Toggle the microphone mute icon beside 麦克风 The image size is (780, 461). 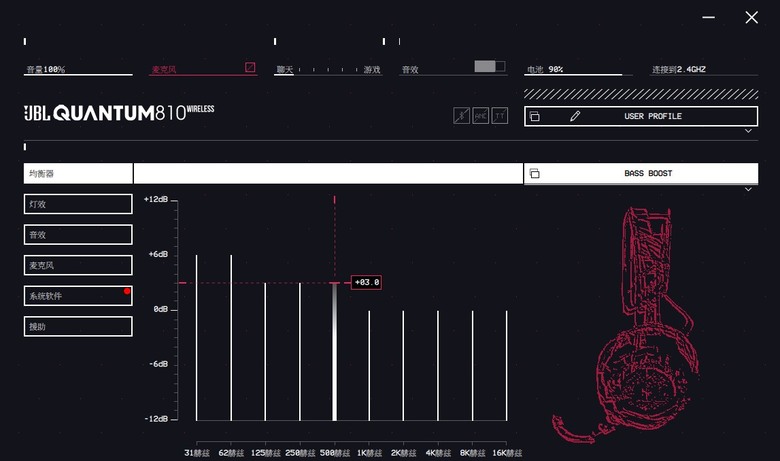250,67
